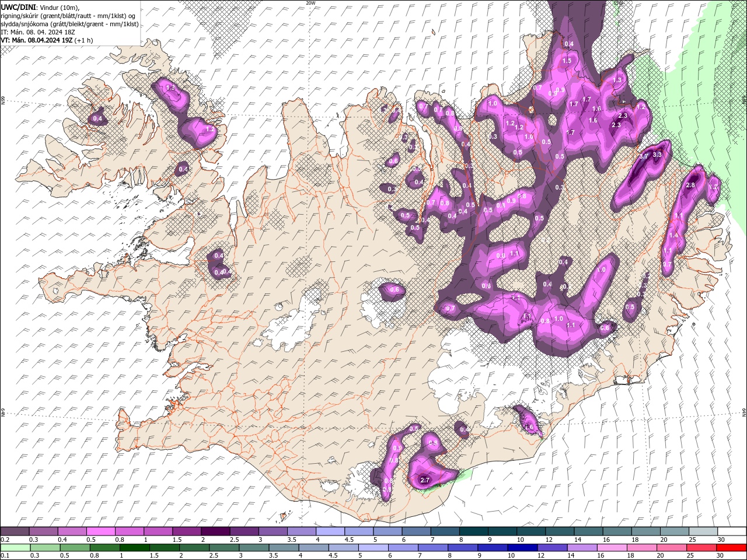Choose the hot pink rain swatch above label 20

click(672, 548)
